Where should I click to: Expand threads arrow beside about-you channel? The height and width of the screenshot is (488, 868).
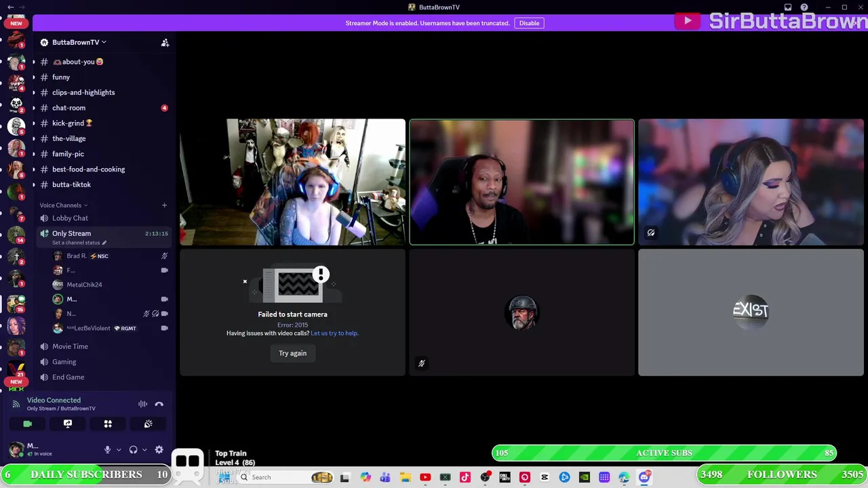(34, 62)
